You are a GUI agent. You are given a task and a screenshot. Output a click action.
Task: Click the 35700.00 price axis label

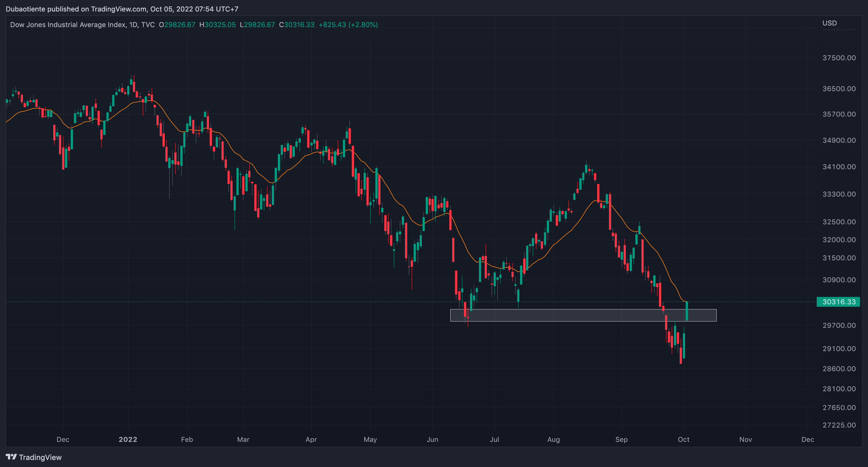839,114
